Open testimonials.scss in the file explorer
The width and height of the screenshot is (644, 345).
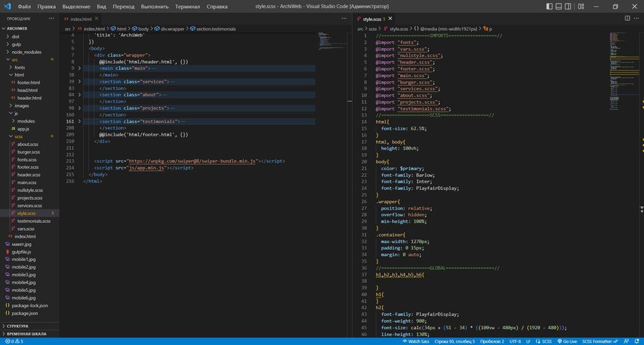tap(34, 221)
